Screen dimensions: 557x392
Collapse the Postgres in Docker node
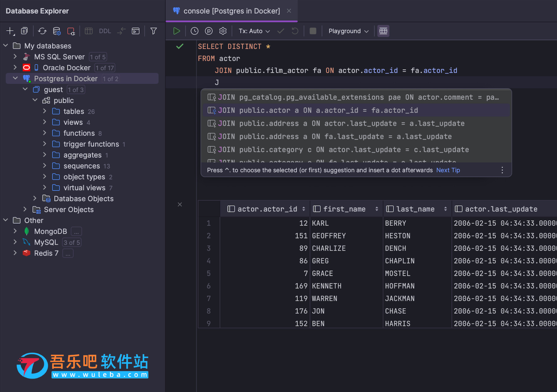tap(15, 78)
